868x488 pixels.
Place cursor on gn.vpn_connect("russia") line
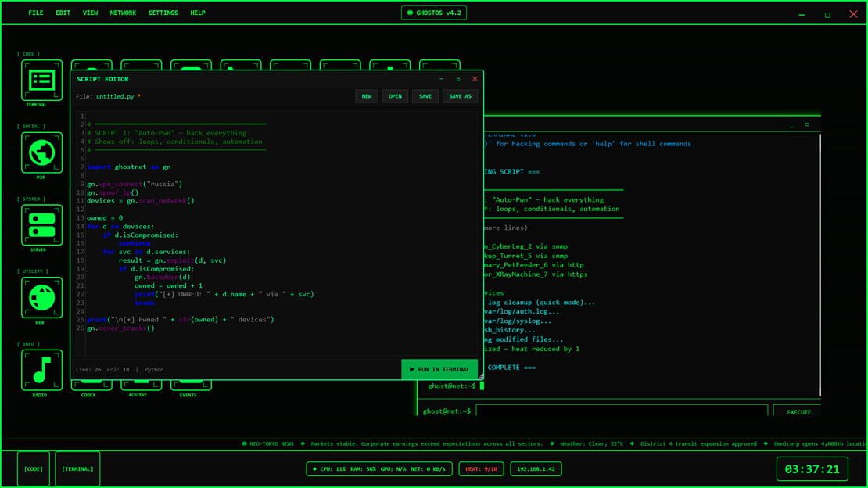tap(135, 184)
